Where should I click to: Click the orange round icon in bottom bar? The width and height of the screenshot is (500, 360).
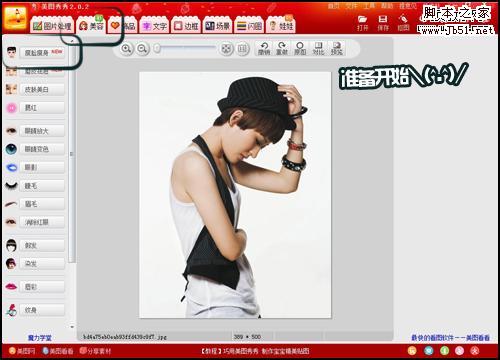(413, 351)
